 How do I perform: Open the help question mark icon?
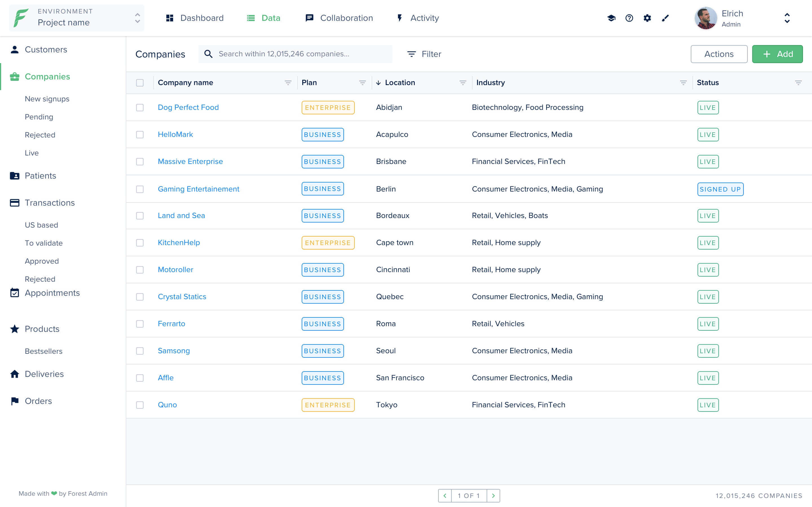(629, 18)
